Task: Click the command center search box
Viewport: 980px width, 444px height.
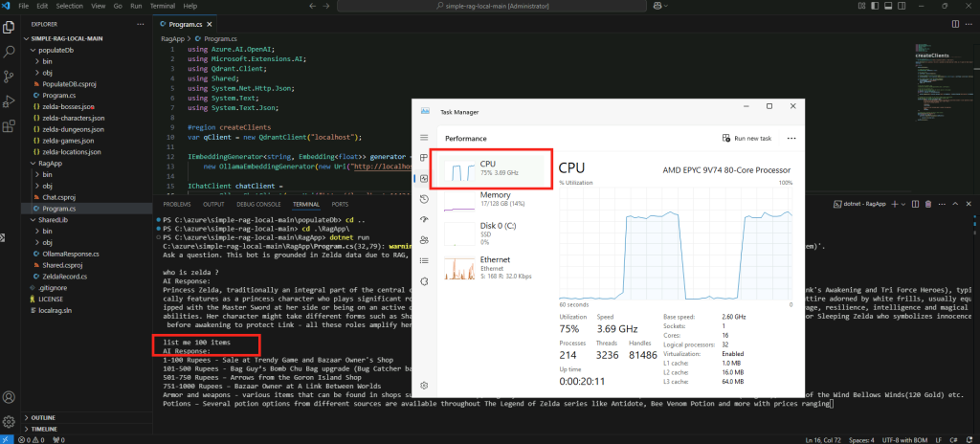Action: 494,6
